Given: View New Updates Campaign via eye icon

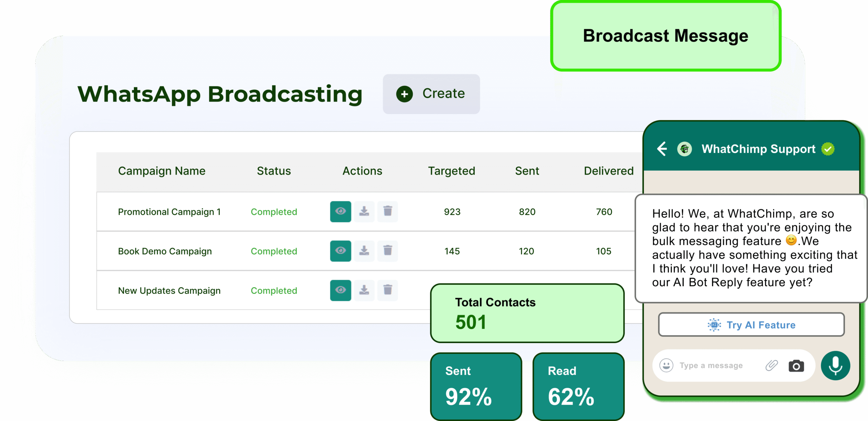Looking at the screenshot, I should (x=340, y=290).
